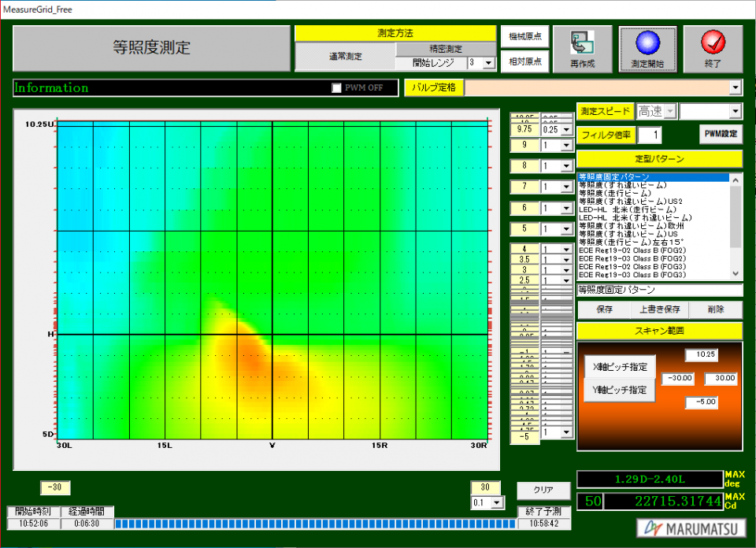756x548 pixels.
Task: Open the pitch dropdown for row 3.5
Action: coord(566,260)
